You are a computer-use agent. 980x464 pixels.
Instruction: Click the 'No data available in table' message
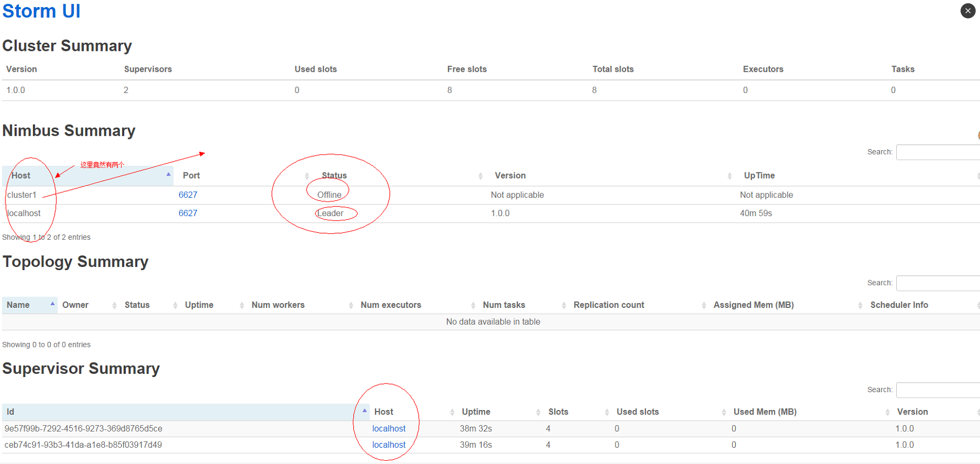click(x=493, y=322)
